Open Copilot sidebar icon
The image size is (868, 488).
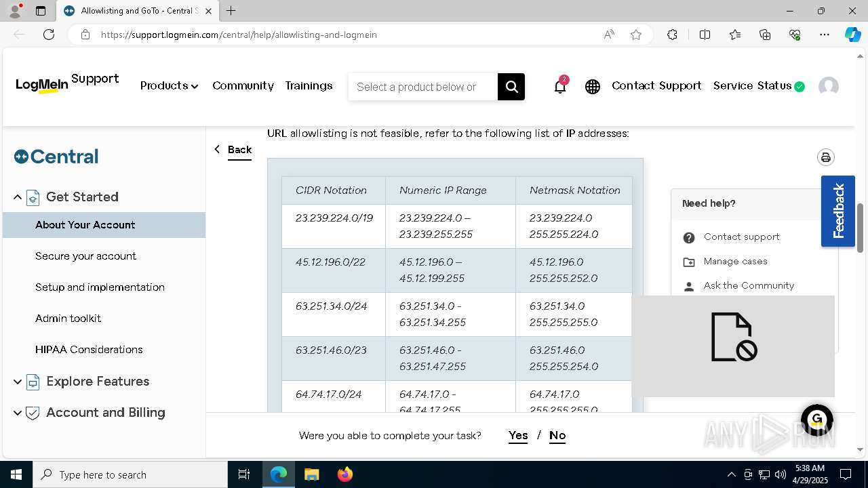coord(852,35)
